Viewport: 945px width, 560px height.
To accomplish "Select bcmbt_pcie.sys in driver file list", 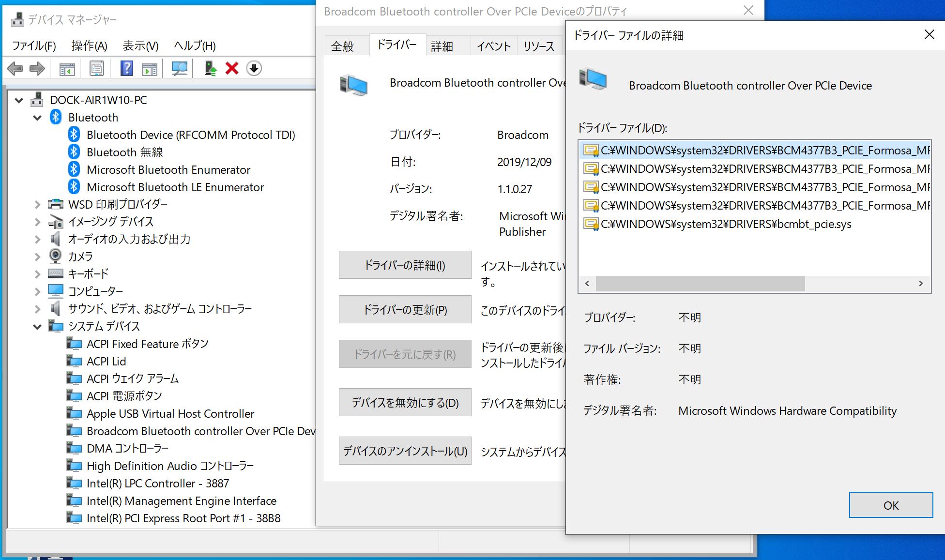I will tap(725, 224).
